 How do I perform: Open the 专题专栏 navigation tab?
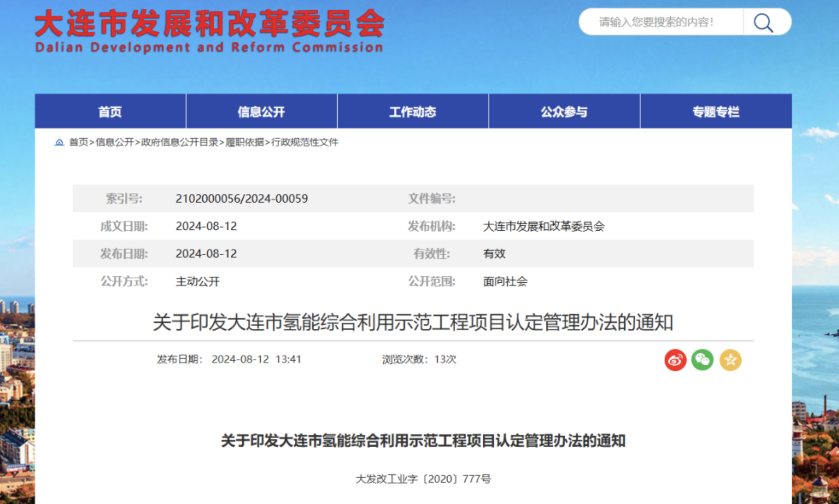click(716, 111)
